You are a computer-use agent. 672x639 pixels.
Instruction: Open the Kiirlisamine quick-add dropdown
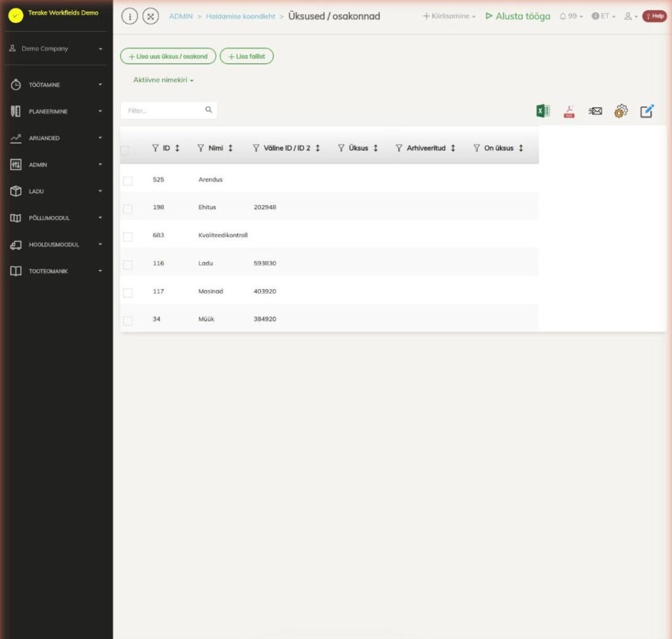point(449,16)
